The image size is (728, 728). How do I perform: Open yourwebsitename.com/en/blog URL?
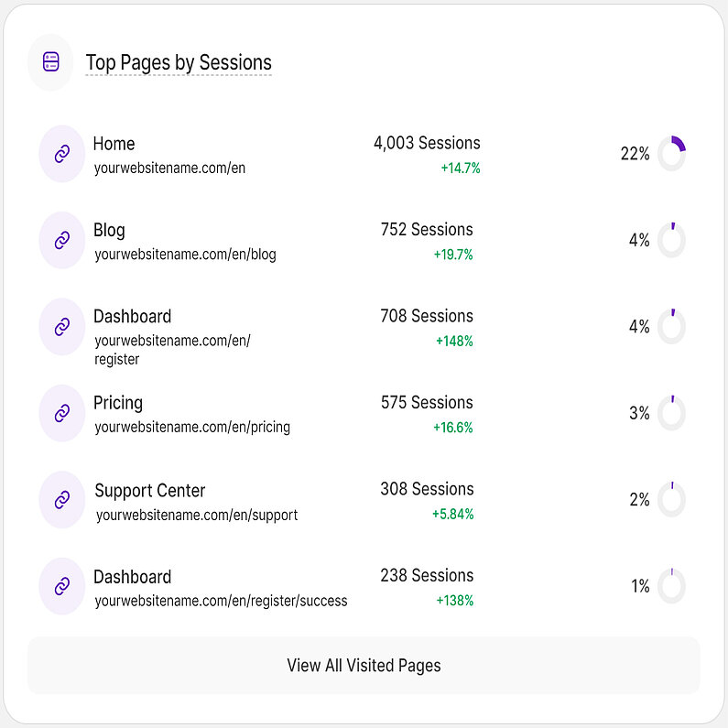tap(185, 255)
